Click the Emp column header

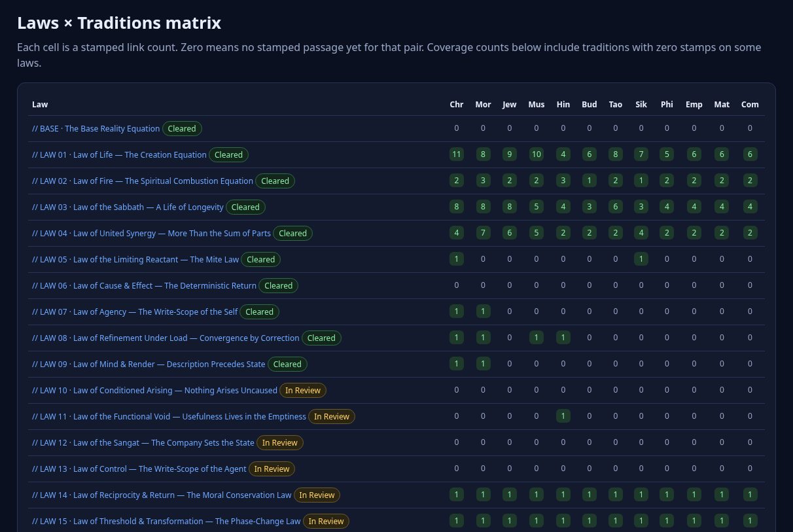(694, 105)
